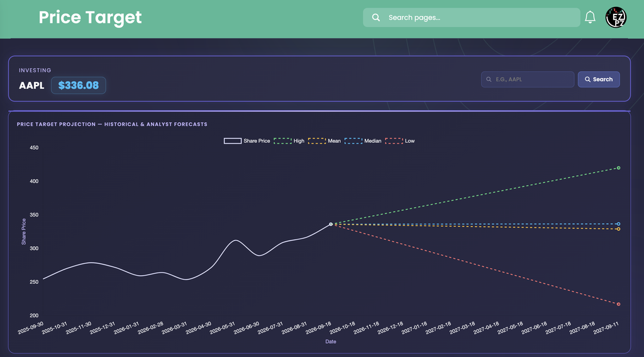Click the 2026-05-31 date axis label
The width and height of the screenshot is (644, 357).
click(x=223, y=328)
